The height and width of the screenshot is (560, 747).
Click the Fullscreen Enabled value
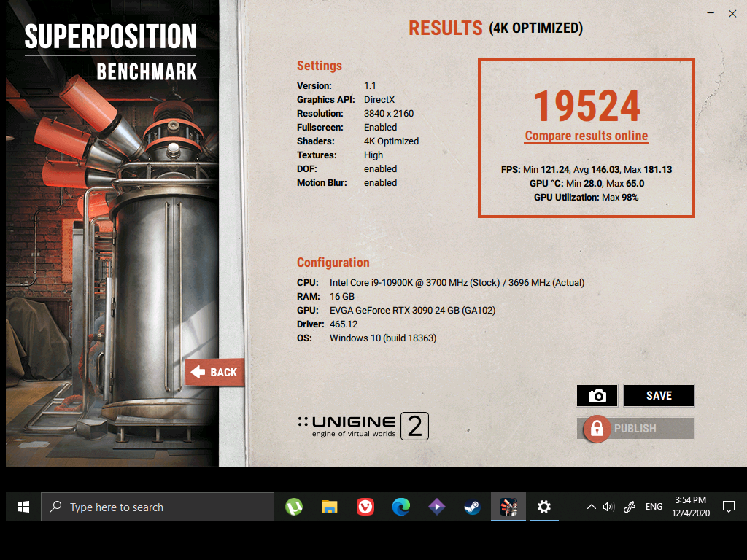[380, 128]
